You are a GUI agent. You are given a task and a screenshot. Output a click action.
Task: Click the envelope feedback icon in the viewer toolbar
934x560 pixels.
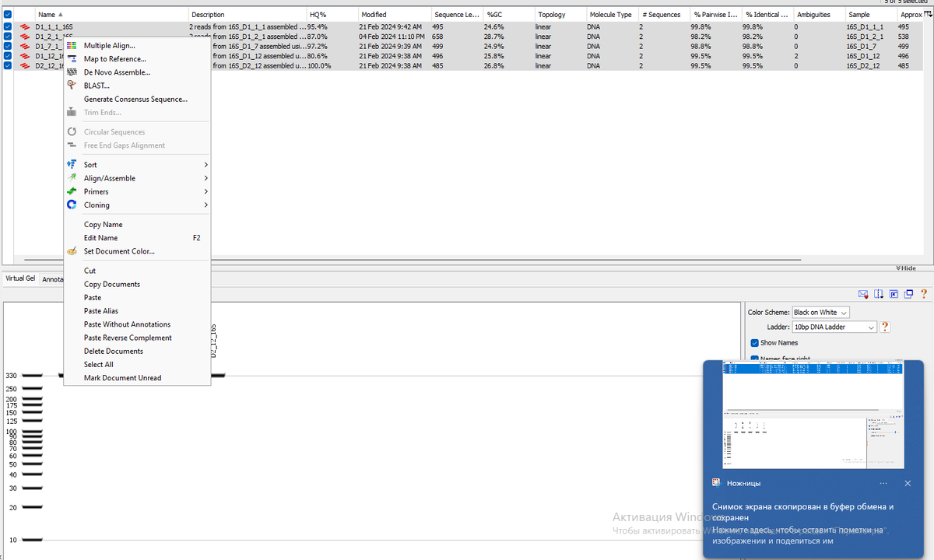pos(862,294)
